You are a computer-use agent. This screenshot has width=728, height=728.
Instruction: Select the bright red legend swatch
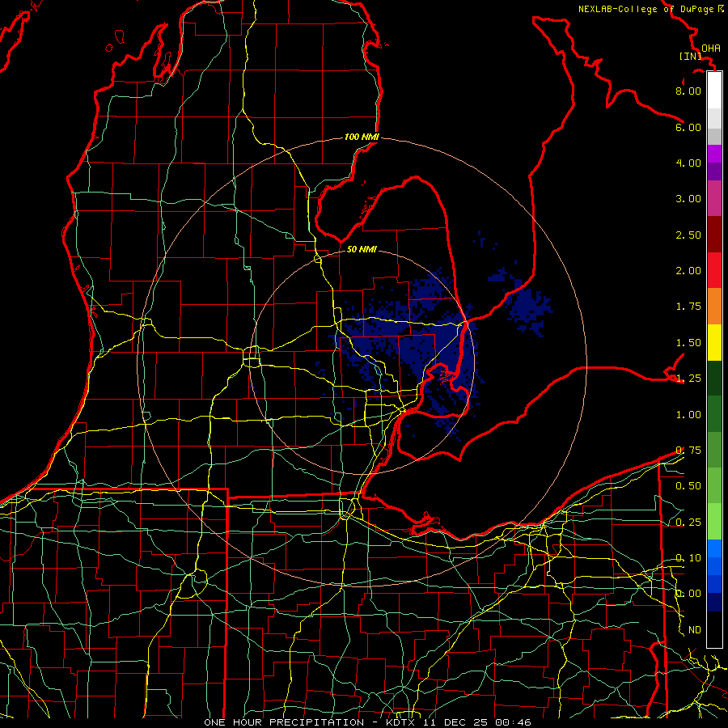pos(714,270)
